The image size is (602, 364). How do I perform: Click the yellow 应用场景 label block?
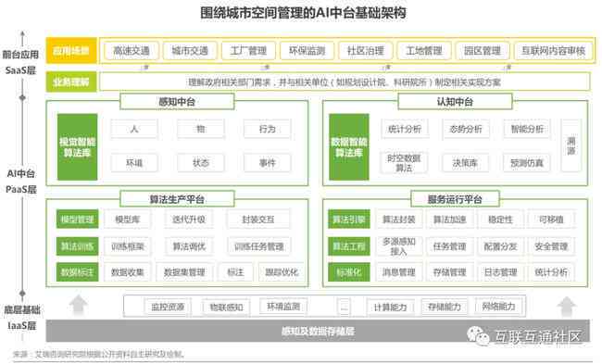pos(71,50)
